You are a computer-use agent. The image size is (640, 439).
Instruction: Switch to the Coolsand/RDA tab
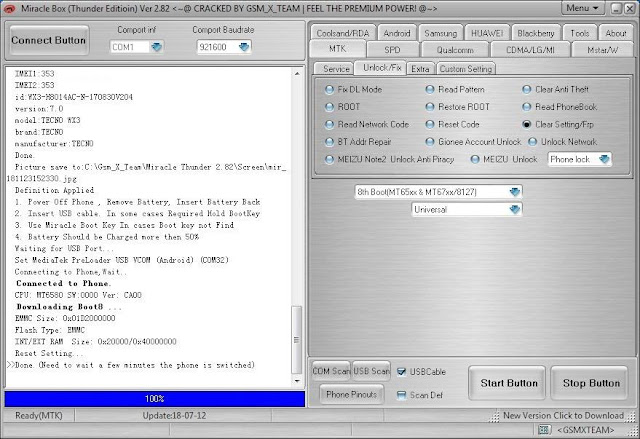point(343,33)
